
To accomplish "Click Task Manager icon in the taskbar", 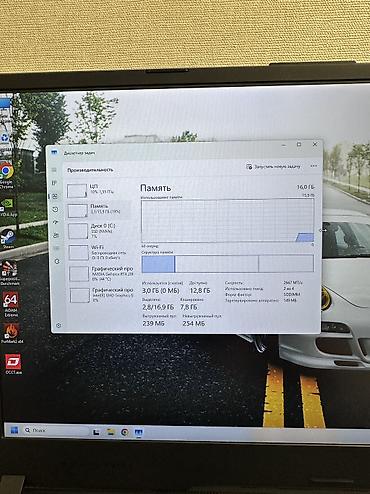I will click(x=139, y=433).
